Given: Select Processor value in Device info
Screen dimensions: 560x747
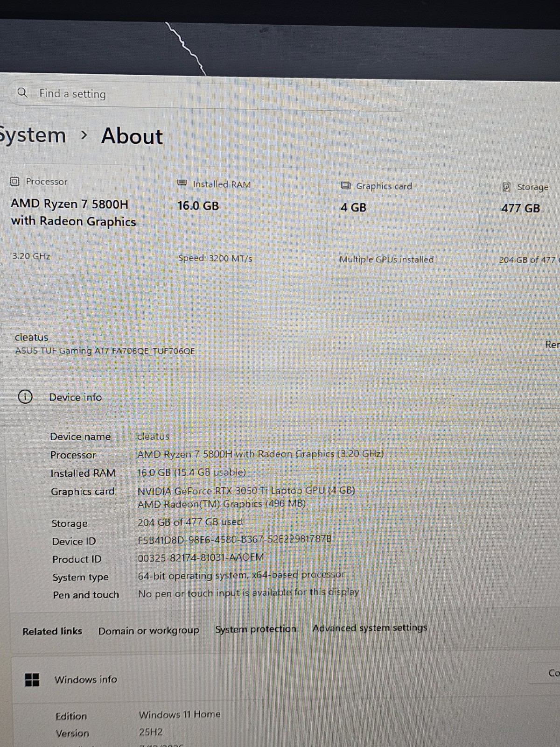Looking at the screenshot, I should pos(260,454).
